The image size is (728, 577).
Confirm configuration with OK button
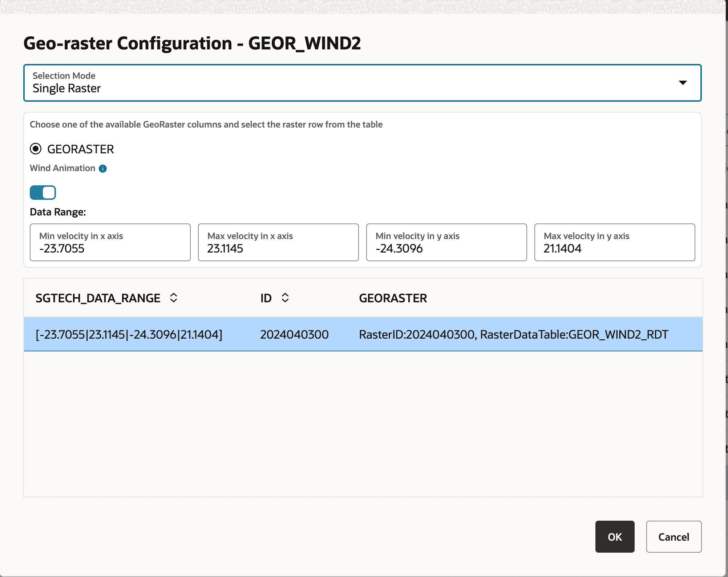pos(614,537)
